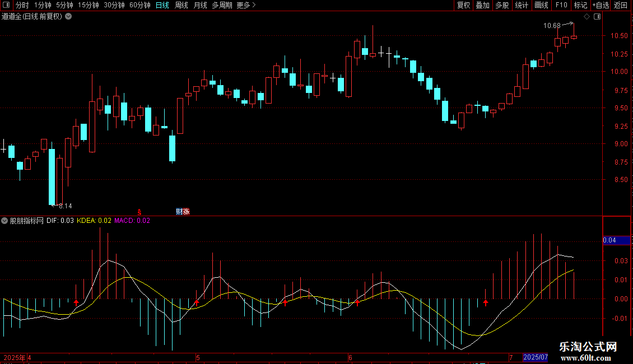
Task: Click the month 5 marker on time axis
Action: (198, 358)
